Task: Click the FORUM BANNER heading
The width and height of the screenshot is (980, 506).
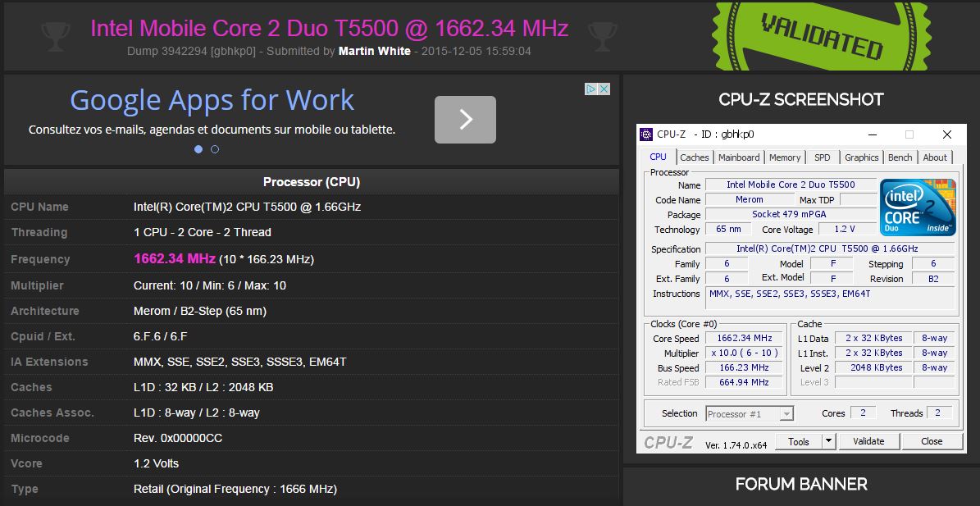Action: click(x=801, y=484)
